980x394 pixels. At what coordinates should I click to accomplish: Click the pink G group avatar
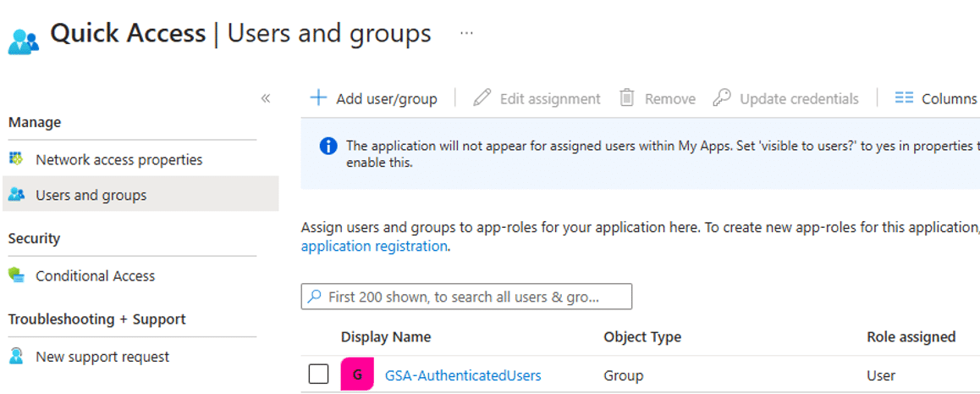(357, 374)
